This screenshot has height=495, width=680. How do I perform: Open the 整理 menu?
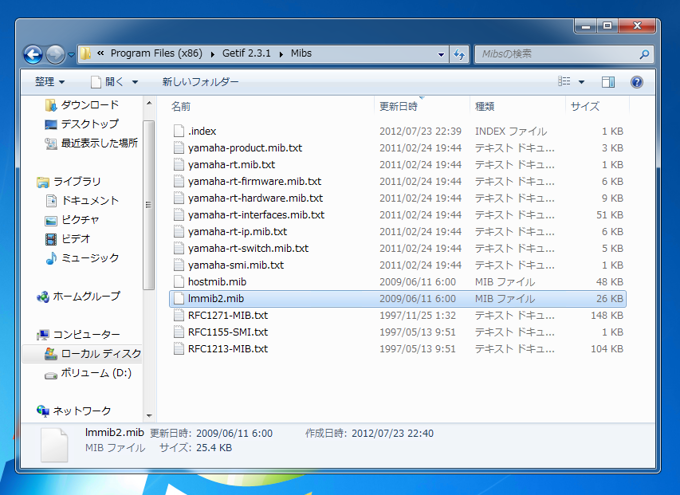tap(49, 82)
